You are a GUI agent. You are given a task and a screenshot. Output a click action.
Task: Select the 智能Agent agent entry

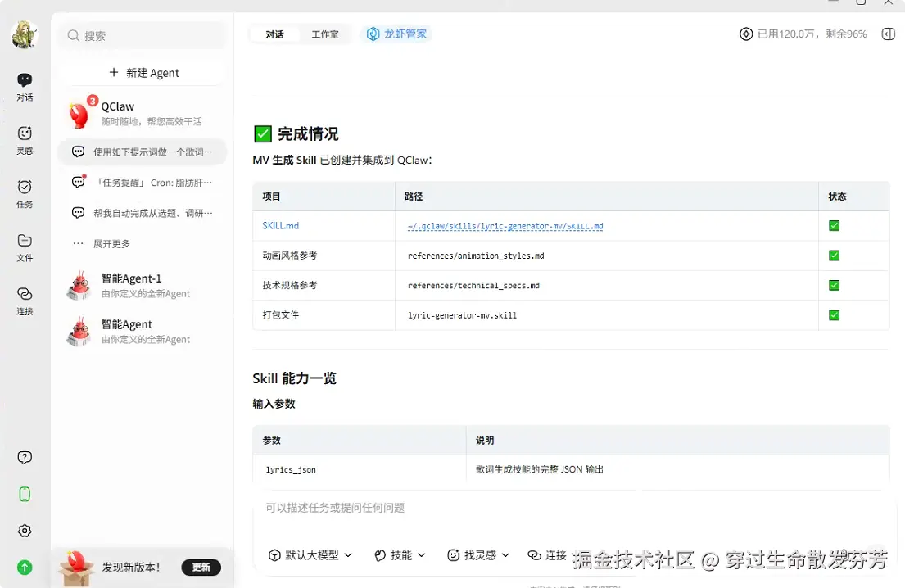(x=142, y=332)
